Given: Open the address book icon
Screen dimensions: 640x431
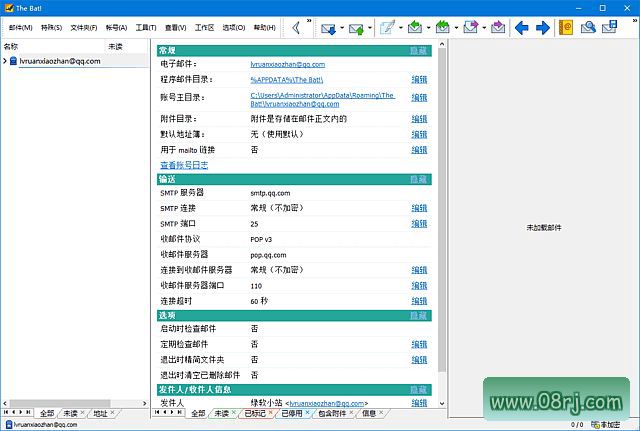Looking at the screenshot, I should point(566,28).
